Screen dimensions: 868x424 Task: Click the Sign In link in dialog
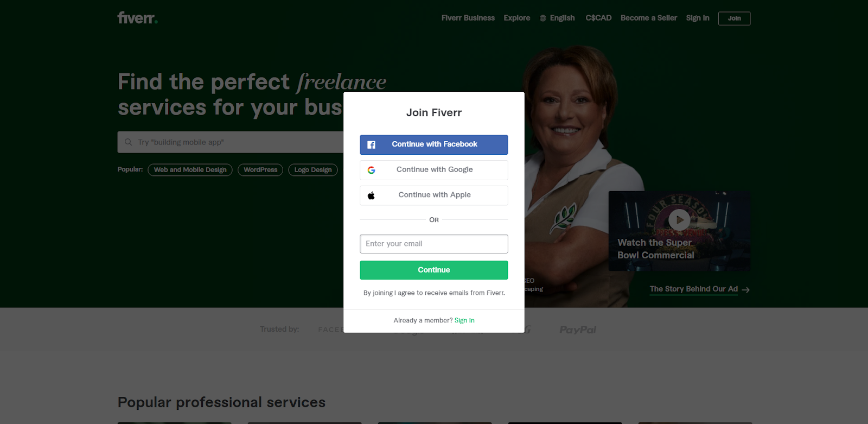(x=464, y=320)
